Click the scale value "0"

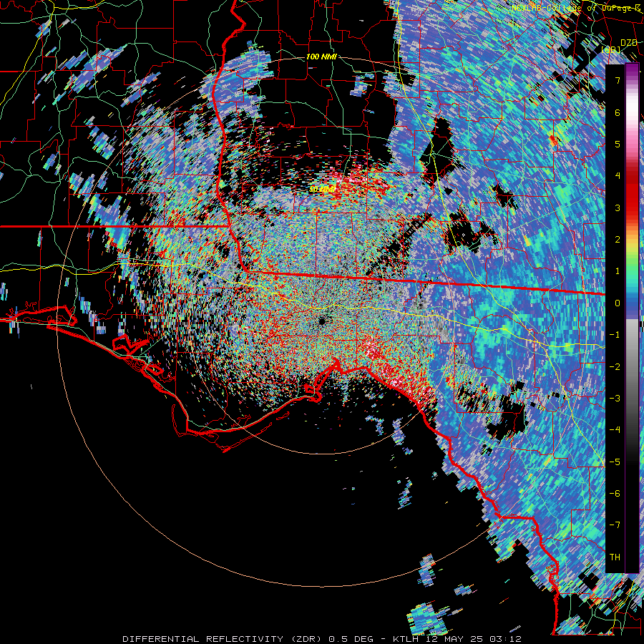[x=618, y=303]
